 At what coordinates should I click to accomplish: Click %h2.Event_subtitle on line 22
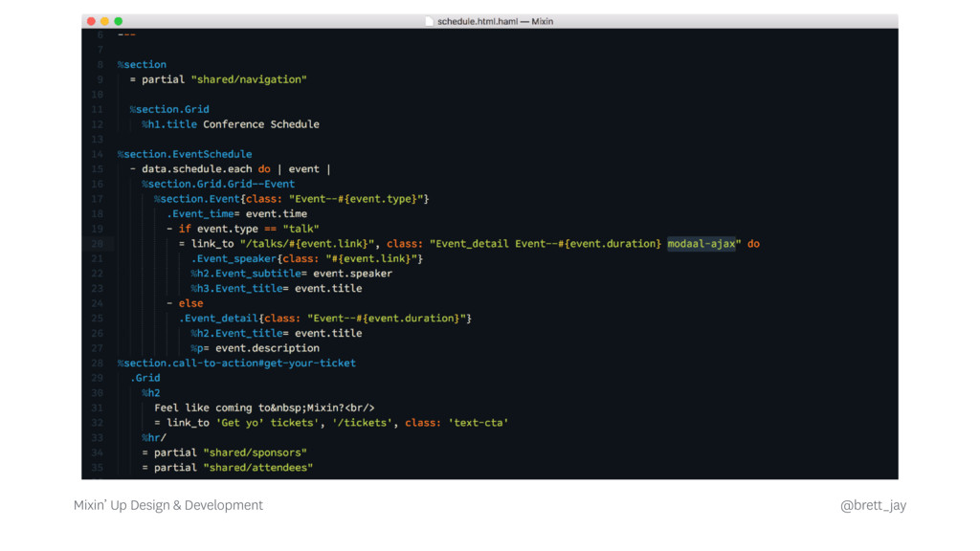click(246, 274)
